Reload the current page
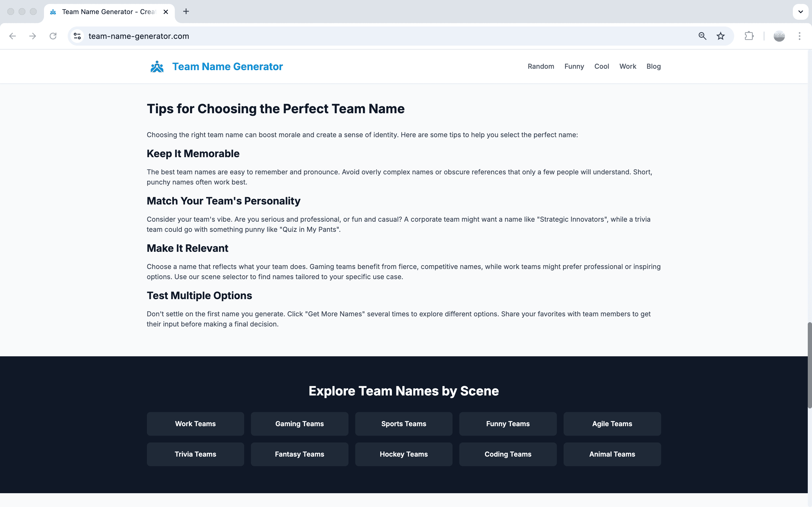812x507 pixels. point(53,36)
